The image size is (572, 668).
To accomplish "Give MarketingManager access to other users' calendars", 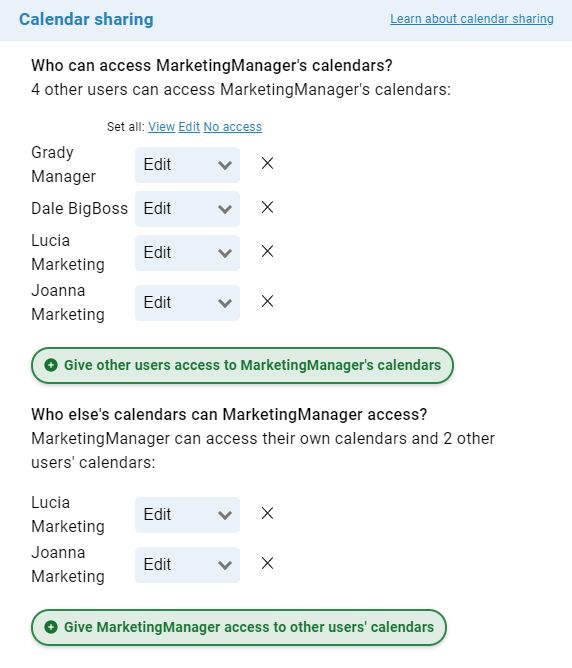I will pyautogui.click(x=239, y=628).
